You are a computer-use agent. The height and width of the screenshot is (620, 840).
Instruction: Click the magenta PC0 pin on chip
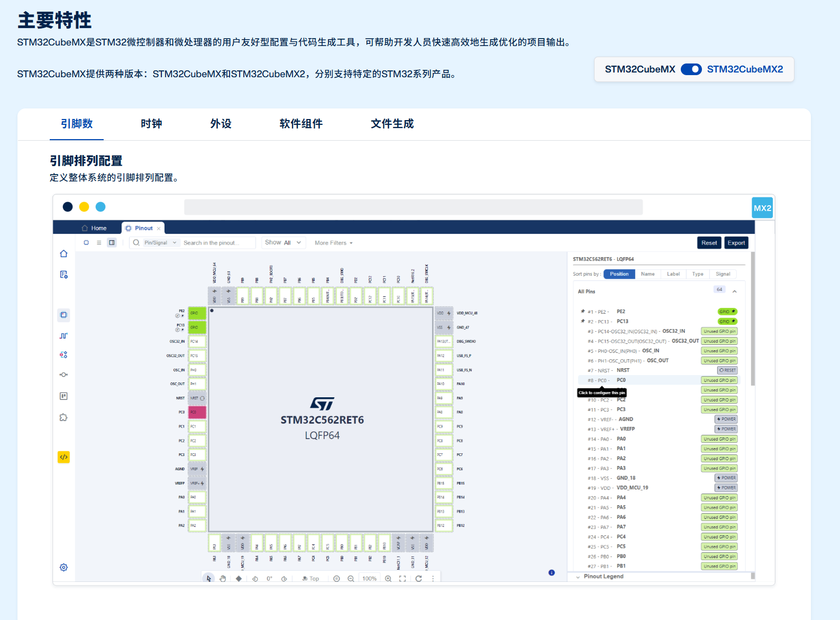point(197,412)
